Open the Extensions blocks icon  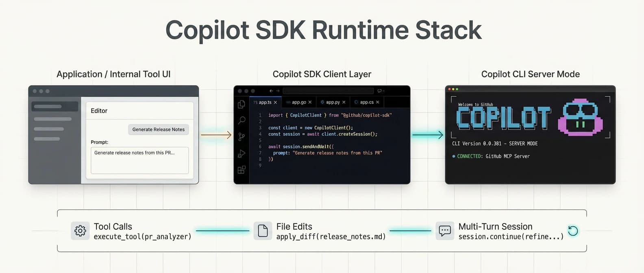241,170
